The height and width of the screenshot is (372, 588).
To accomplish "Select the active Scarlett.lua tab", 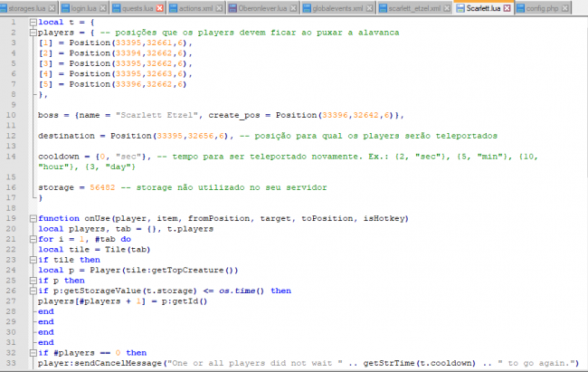I will point(483,8).
